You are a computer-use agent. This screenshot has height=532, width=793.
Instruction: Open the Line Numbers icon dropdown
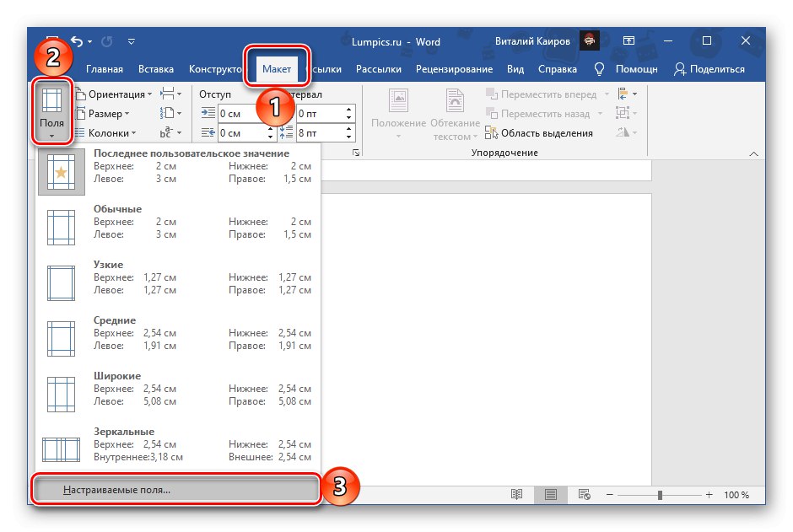[x=170, y=113]
